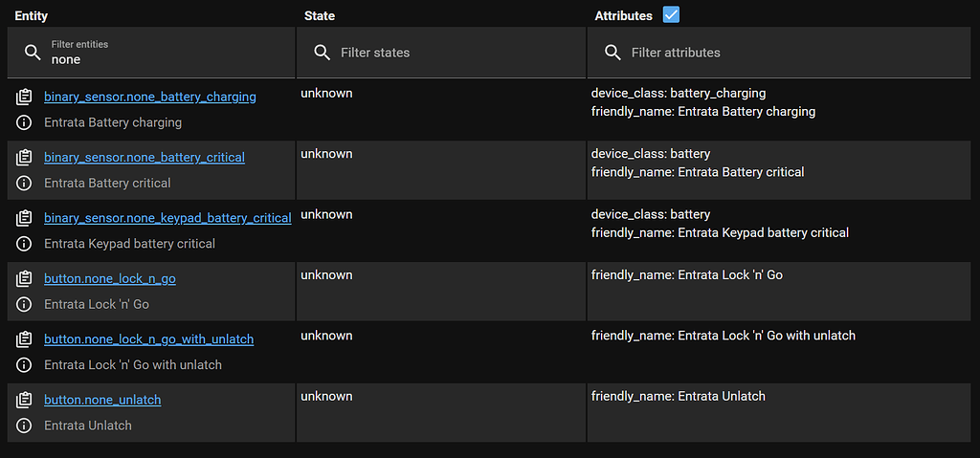Open binary_sensor.none_battery_charging entity link
Viewport: 980px width, 458px height.
click(149, 97)
